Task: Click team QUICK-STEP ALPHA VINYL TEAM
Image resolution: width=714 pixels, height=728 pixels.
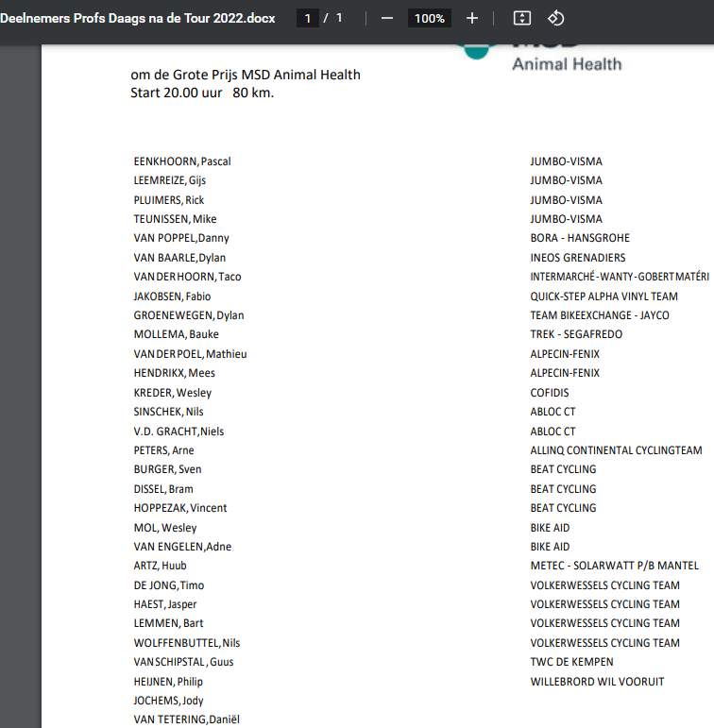Action: pyautogui.click(x=603, y=296)
